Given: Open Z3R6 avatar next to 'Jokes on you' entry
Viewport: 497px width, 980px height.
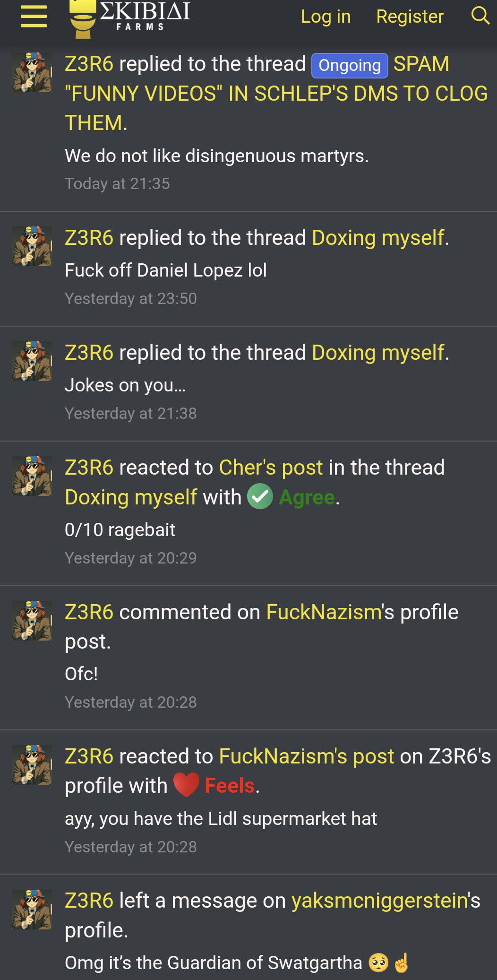Looking at the screenshot, I should coord(32,361).
